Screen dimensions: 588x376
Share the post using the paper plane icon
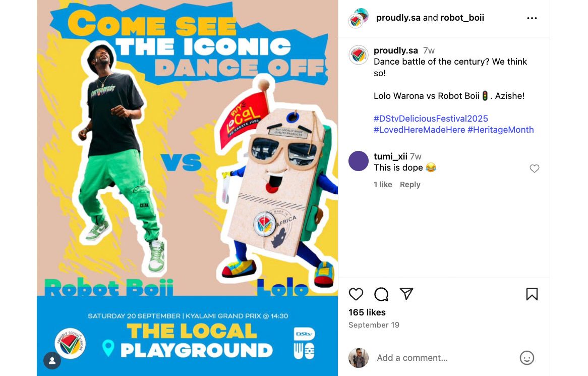click(x=406, y=294)
